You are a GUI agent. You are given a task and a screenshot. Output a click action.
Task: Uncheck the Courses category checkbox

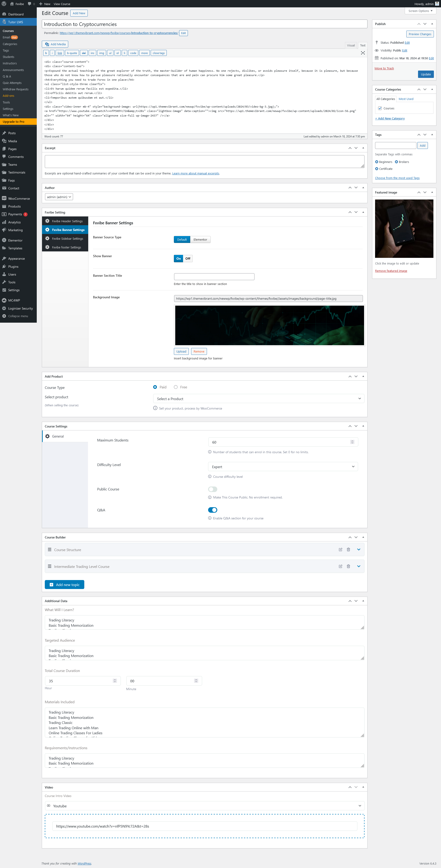(x=380, y=108)
